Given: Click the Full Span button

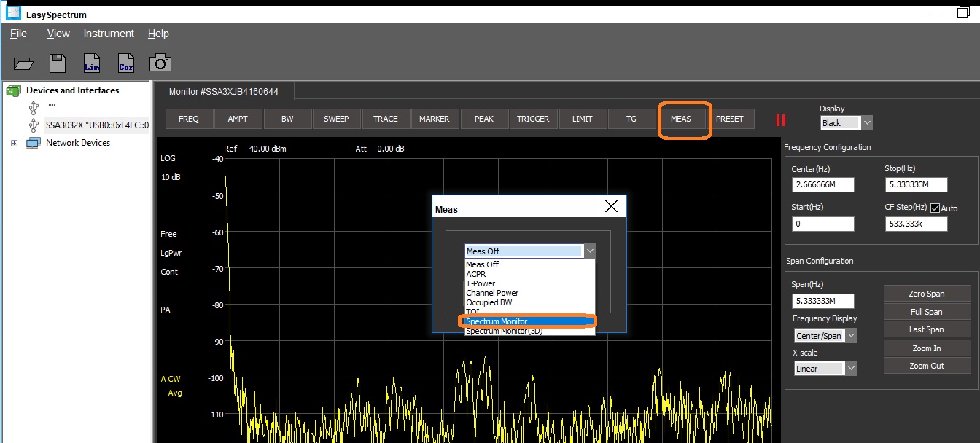Looking at the screenshot, I should click(926, 312).
